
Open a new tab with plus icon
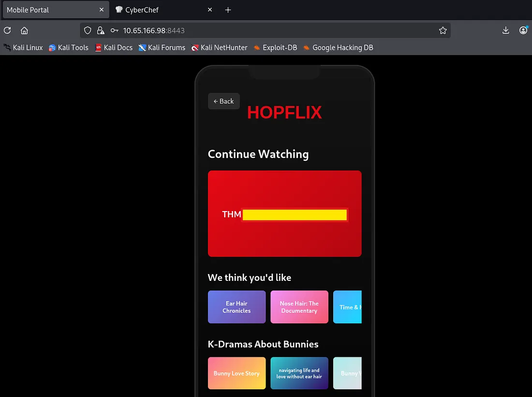(228, 10)
